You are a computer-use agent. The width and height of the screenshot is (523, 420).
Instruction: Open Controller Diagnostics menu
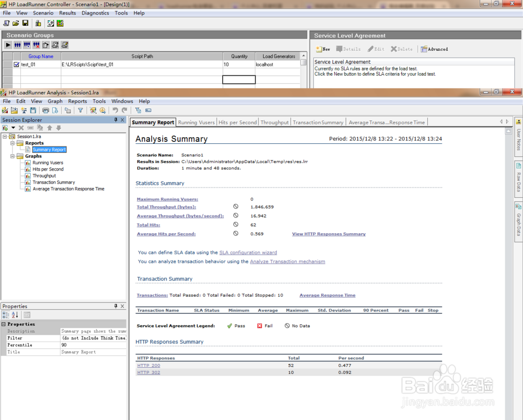[95, 13]
